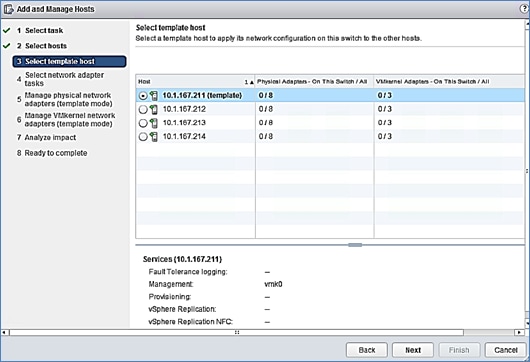Screen dimensions: 530x362
Task: Click host icon beside 10.1.167.214
Action: click(154, 137)
